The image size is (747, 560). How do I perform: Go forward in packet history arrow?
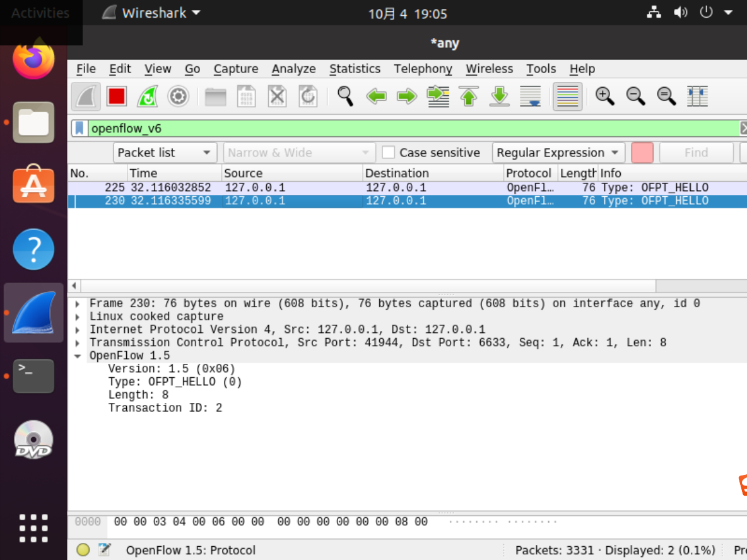click(x=406, y=96)
